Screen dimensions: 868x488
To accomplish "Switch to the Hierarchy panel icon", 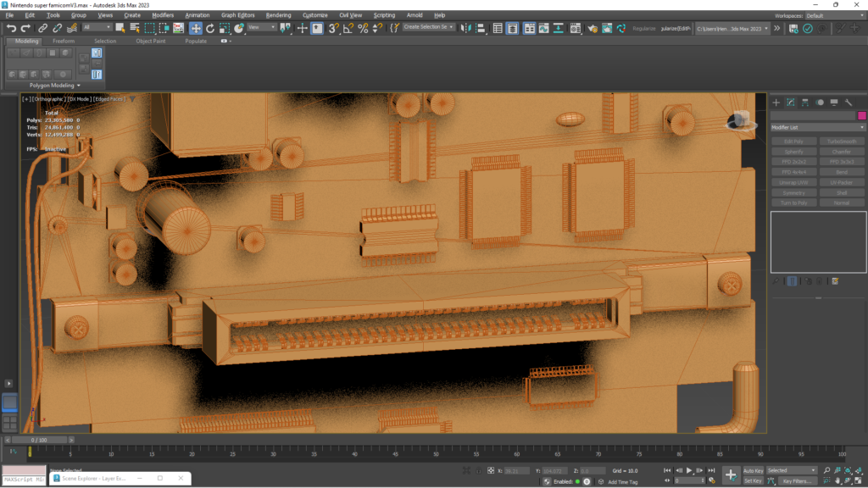I will click(805, 103).
